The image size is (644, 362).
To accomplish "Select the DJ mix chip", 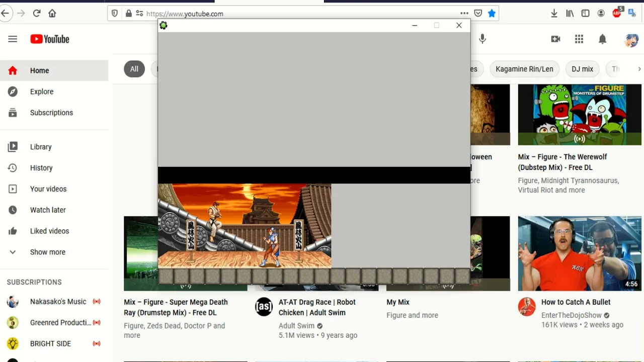I will (582, 69).
